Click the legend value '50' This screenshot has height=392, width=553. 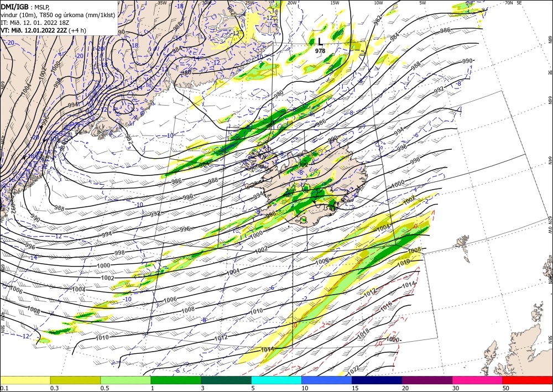(505, 388)
